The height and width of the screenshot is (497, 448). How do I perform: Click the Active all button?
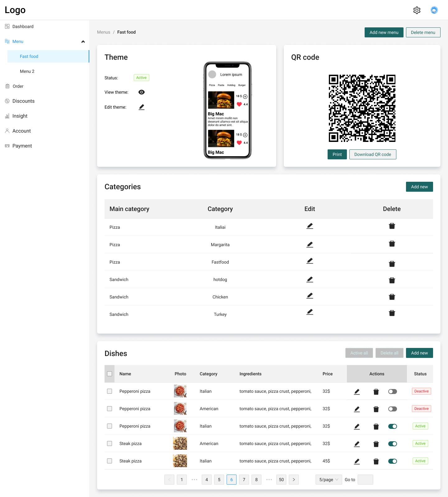click(x=359, y=353)
